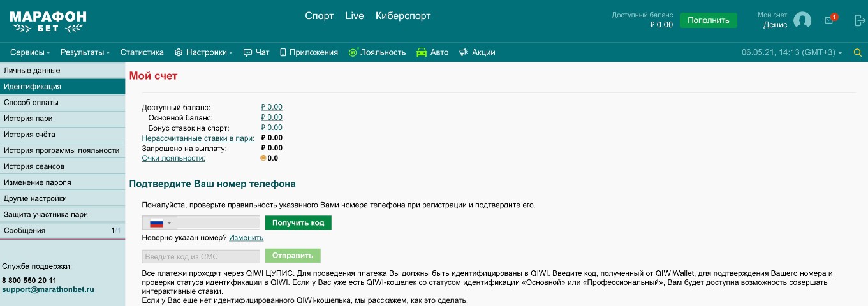Switch to the Live section
The image size is (868, 306).
click(x=355, y=16)
